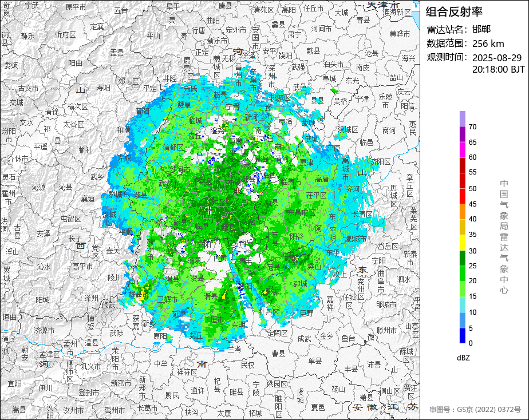Image resolution: width=529 pixels, height=420 pixels.
Task: Click the 太谷区 map label
Action: (73, 124)
